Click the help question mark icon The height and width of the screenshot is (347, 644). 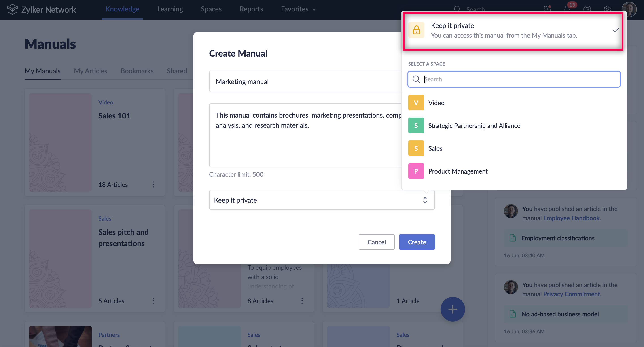[x=587, y=9]
